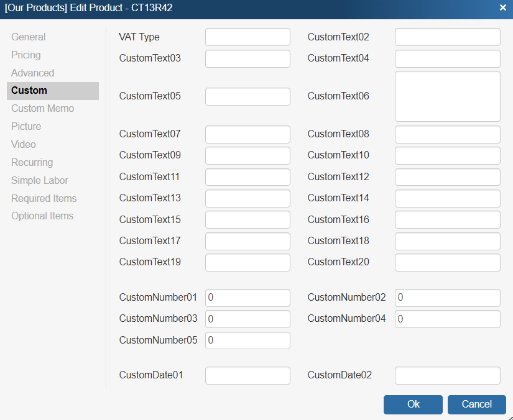Open the Advanced settings tab
This screenshot has width=513, height=420.
tap(33, 73)
